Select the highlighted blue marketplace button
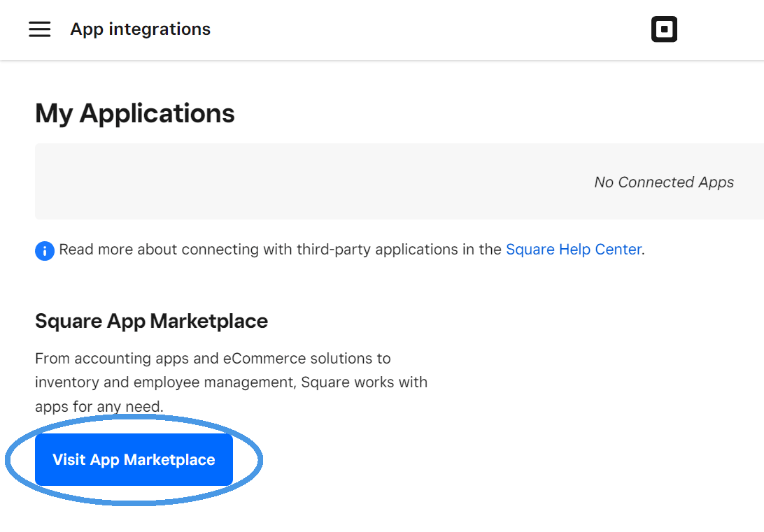764x532 pixels. 133,459
